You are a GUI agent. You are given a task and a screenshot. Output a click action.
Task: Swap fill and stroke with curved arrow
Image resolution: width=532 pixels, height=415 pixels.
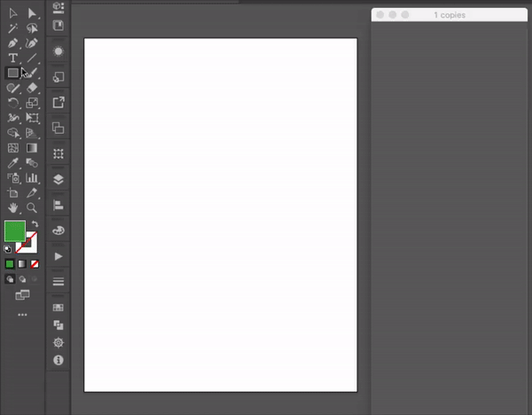(35, 224)
